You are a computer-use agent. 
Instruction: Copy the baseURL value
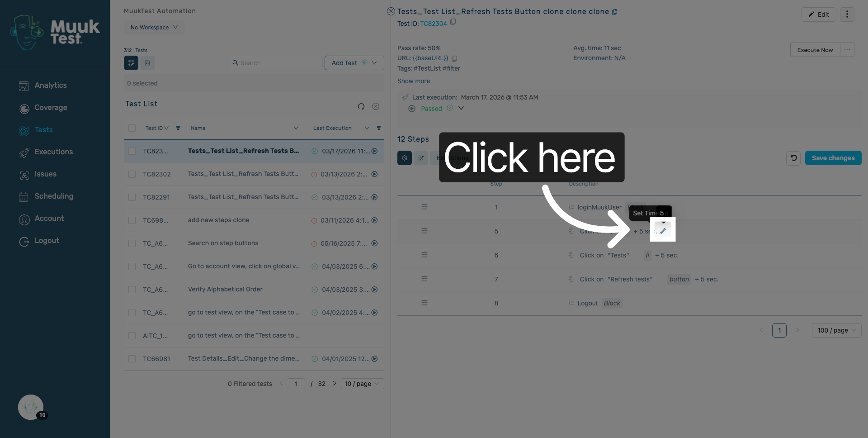(454, 58)
